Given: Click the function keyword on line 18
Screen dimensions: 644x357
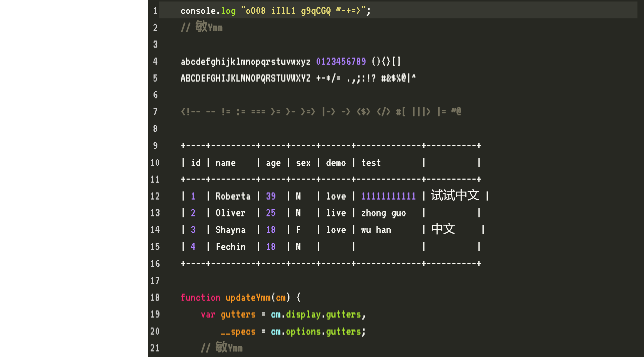Looking at the screenshot, I should 201,297.
